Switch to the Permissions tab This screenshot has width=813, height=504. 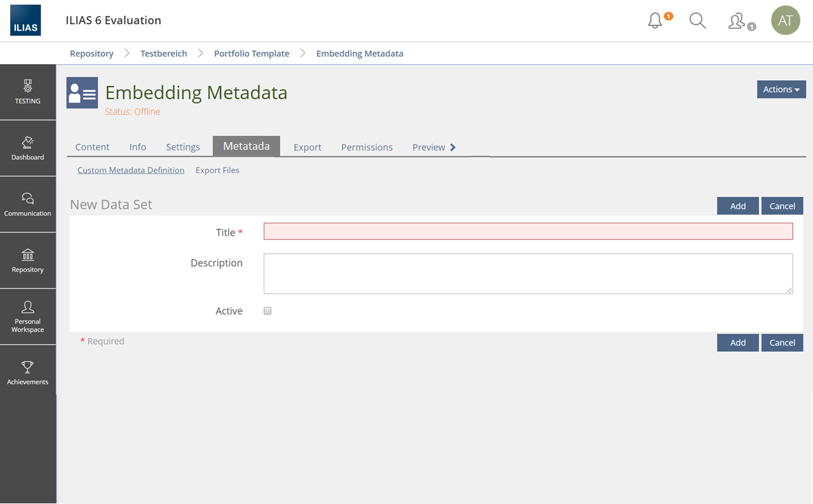366,147
